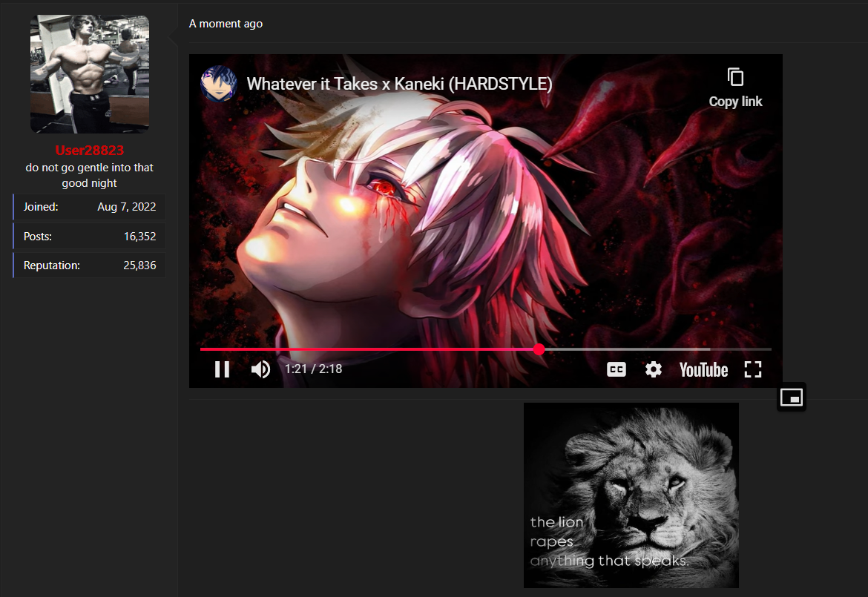Toggle closed captions CC button
This screenshot has height=597, width=868.
pyautogui.click(x=616, y=369)
